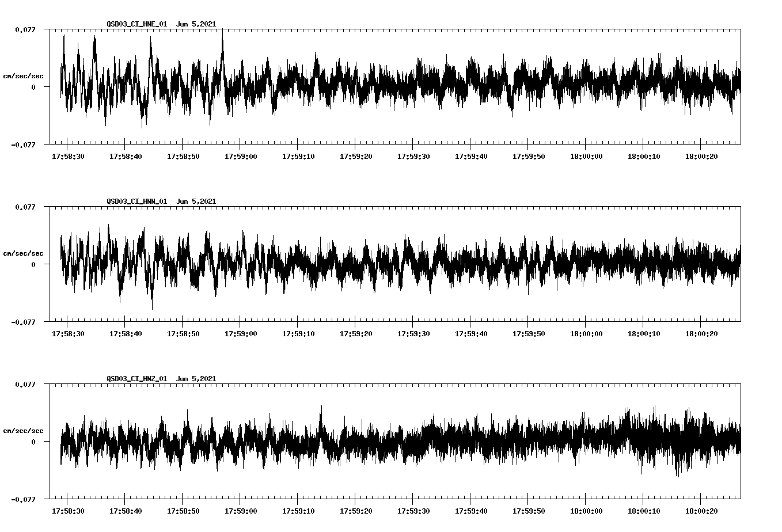Click the 17:58:50 time label under HNN plot
782x532 pixels.
pyautogui.click(x=183, y=334)
